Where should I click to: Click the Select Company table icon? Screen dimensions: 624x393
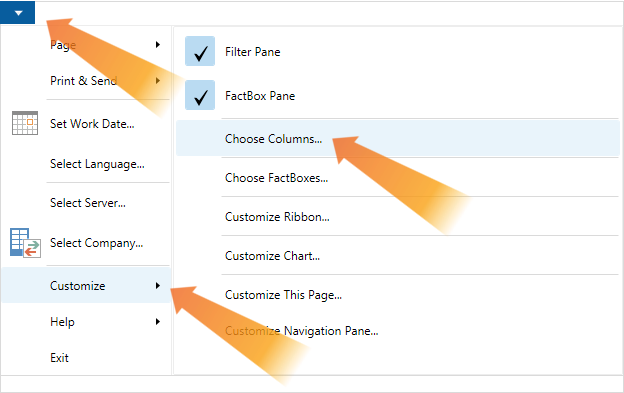25,243
